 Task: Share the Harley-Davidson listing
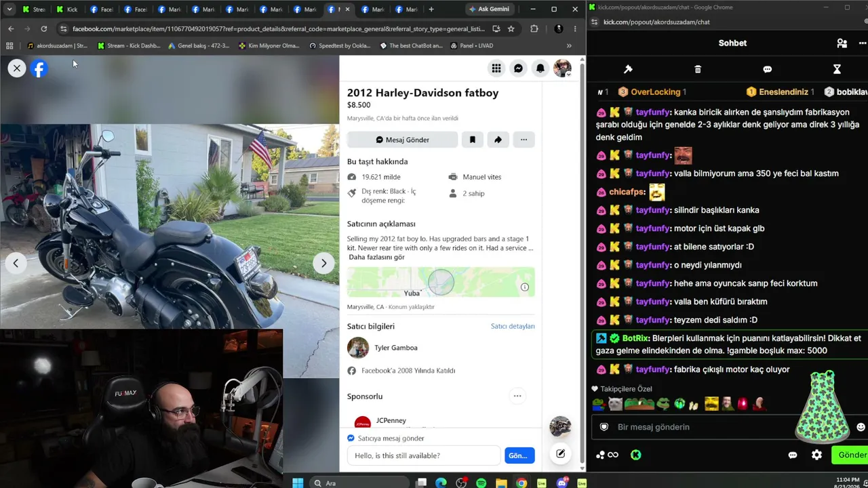pos(498,140)
